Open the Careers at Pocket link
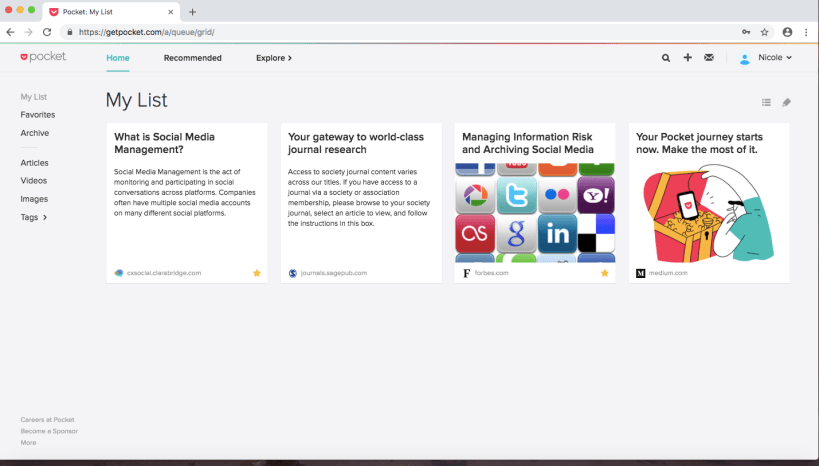The height and width of the screenshot is (466, 819). point(48,420)
